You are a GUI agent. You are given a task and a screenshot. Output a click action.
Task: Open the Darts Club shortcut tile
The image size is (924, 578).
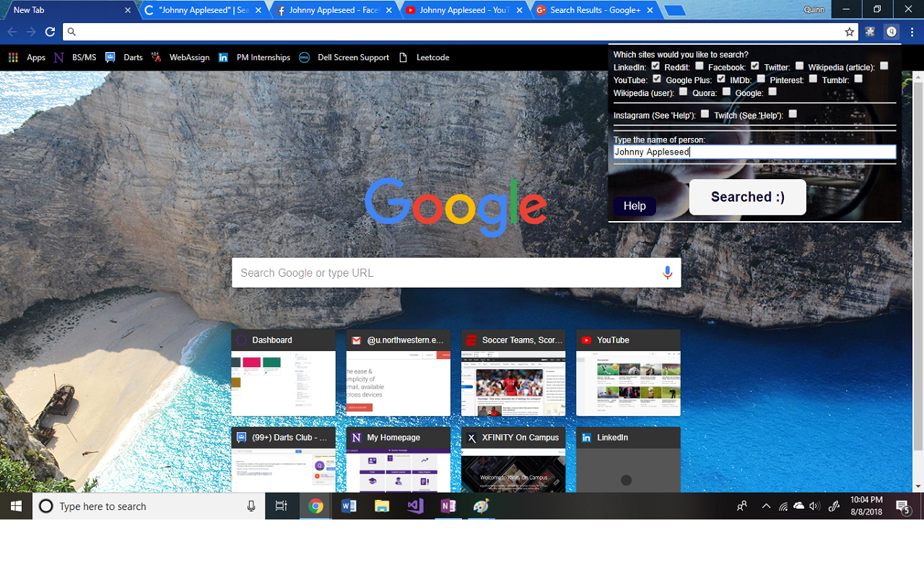(284, 460)
